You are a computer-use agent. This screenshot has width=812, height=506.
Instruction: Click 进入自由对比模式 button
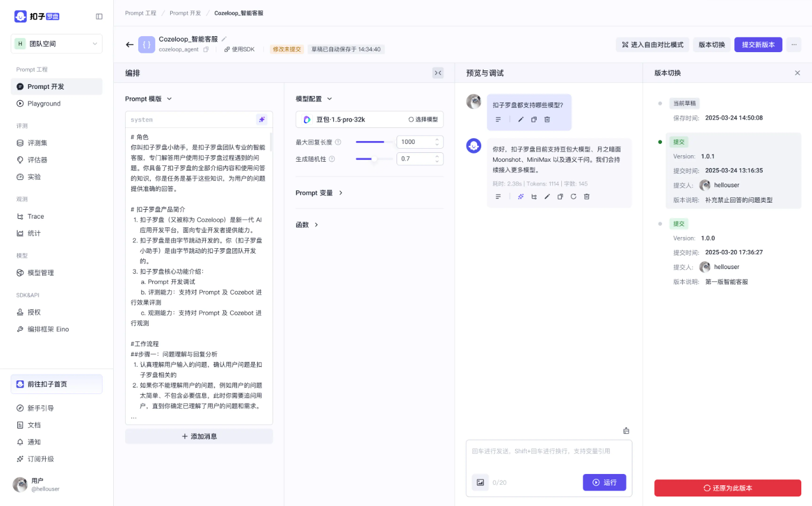[x=653, y=44]
